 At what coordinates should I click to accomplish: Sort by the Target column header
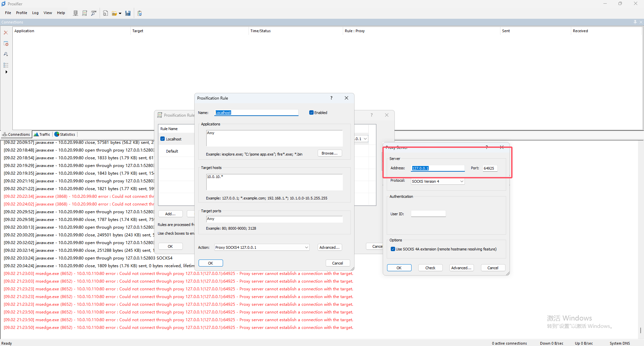[190, 31]
